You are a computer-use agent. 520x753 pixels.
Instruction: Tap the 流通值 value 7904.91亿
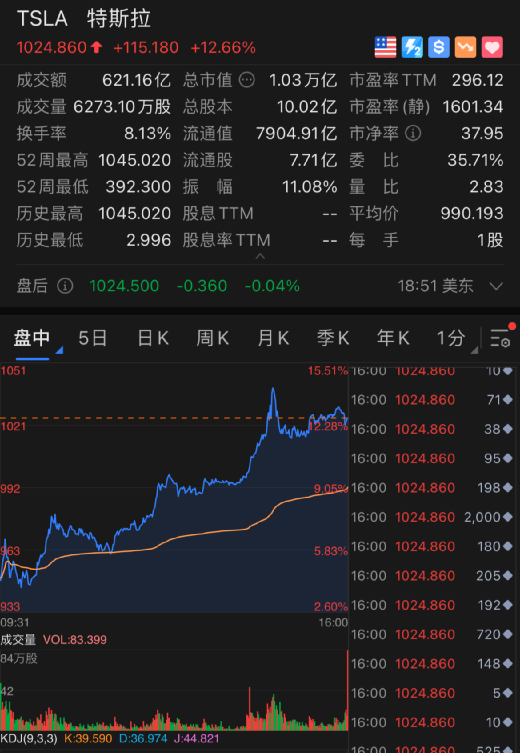coord(296,134)
